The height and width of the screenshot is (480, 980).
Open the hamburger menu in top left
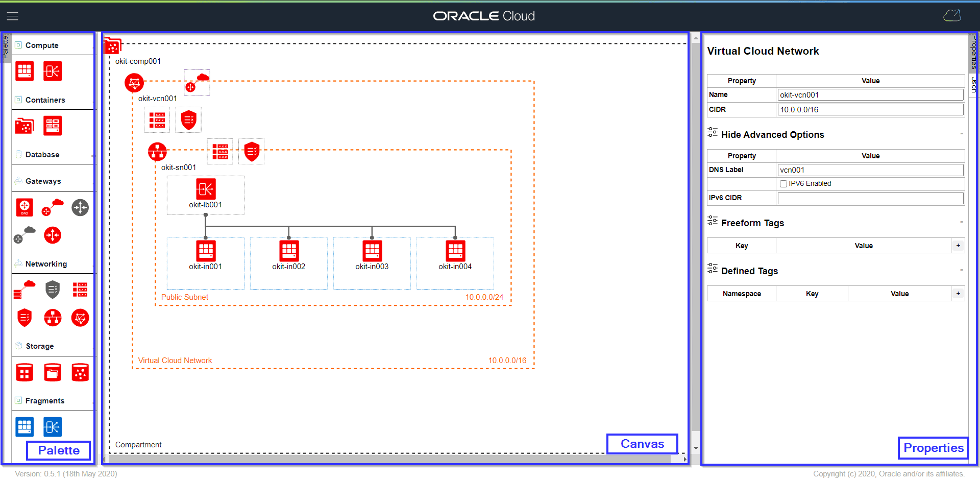12,15
